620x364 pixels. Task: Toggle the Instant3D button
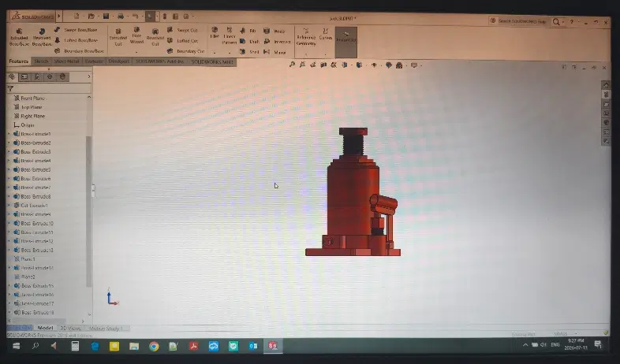(346, 42)
